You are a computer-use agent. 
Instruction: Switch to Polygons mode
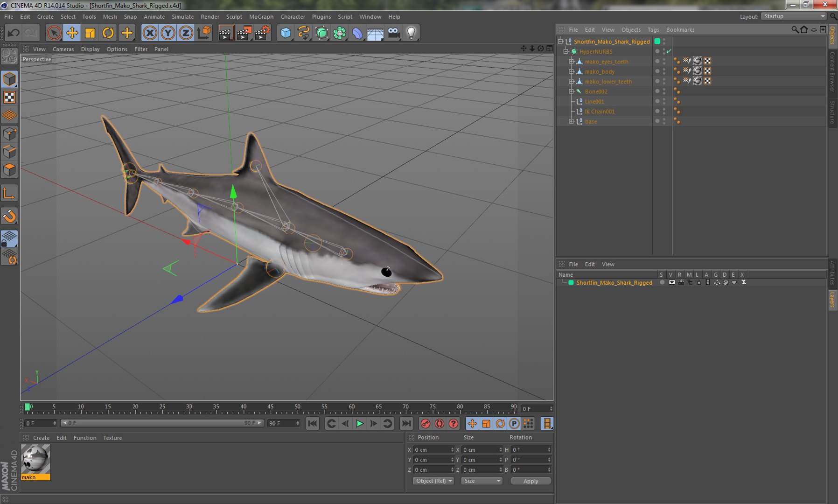tap(9, 170)
